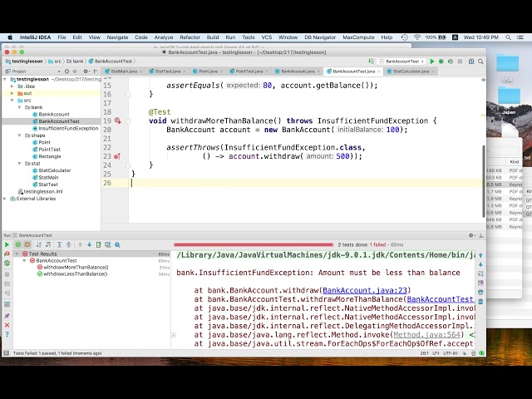The width and height of the screenshot is (532, 399).
Task: Open the VCS menu
Action: click(x=266, y=37)
